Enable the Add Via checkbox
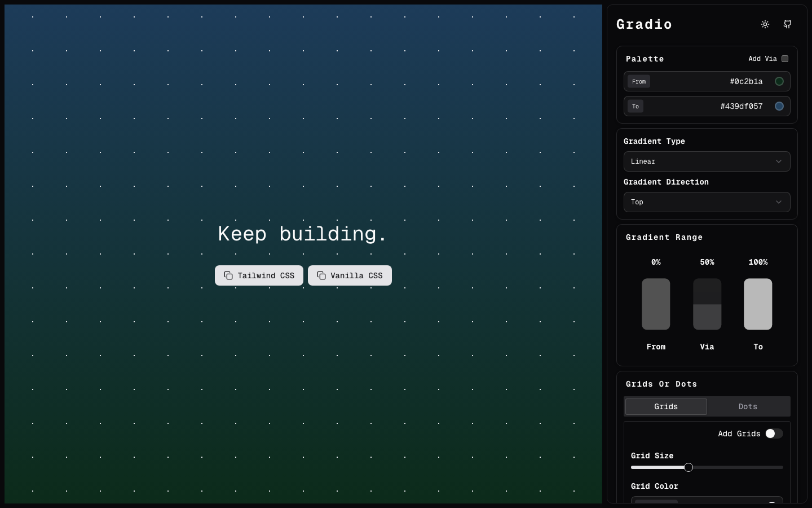Screen dimensions: 812x508 coord(785,59)
